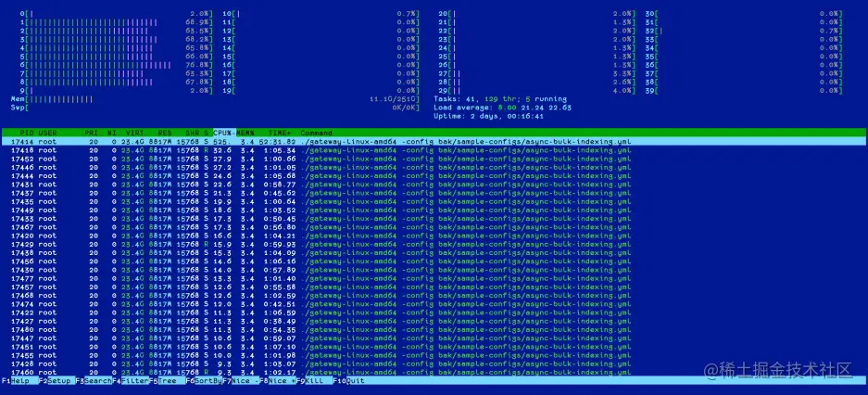Screen dimensions: 868x395
Task: Click the Swp usage meter
Action: pyautogui.click(x=215, y=108)
